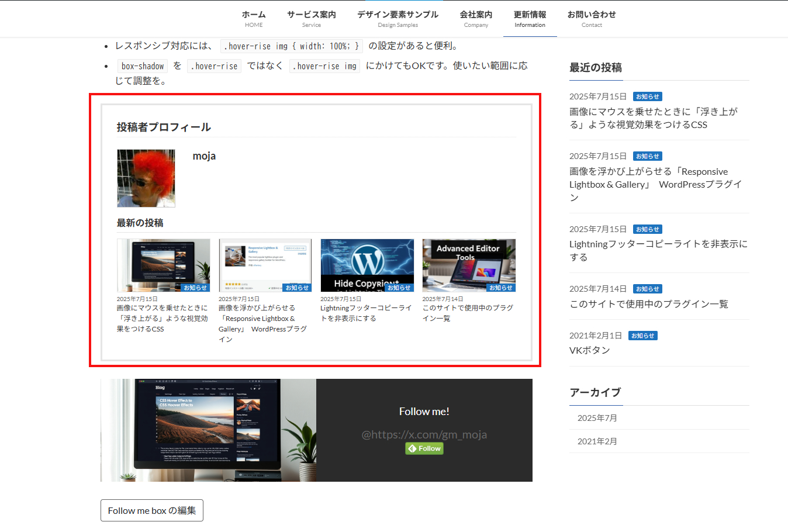This screenshot has height=532, width=788.
Task: Click the Follow me! heading text
Action: (424, 412)
